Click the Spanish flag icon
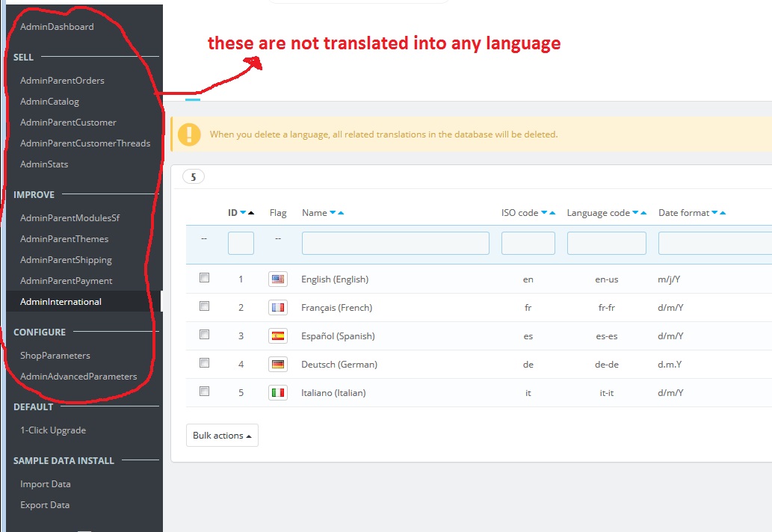The width and height of the screenshot is (772, 532). [278, 336]
